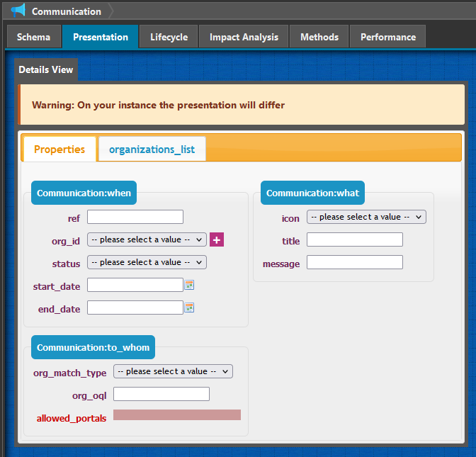Select the organizations_list tab

152,149
